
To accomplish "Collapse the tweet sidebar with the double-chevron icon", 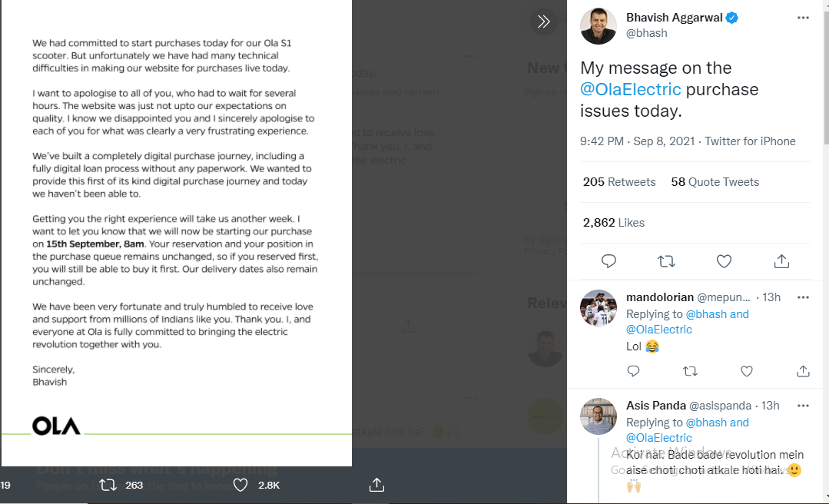I will pyautogui.click(x=543, y=22).
